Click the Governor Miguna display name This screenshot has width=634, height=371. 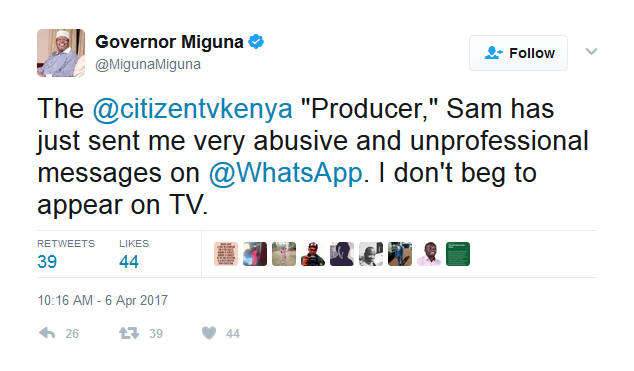click(169, 42)
